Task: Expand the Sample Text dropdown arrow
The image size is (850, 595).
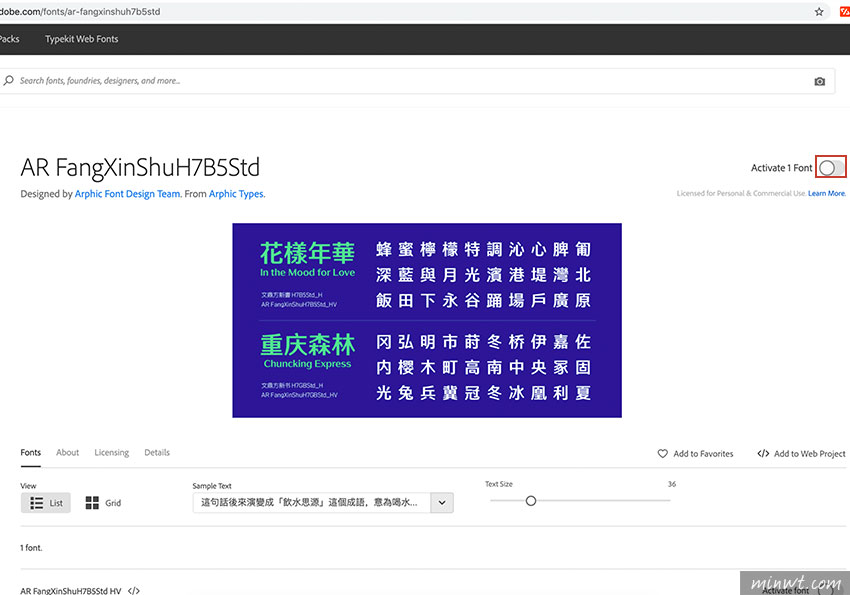Action: [x=442, y=502]
